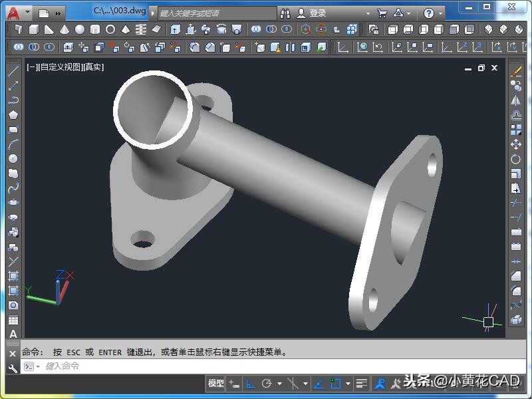Screen dimensions: 532x399
Task: Toggle Ortho mode in status bar
Action: [251, 384]
